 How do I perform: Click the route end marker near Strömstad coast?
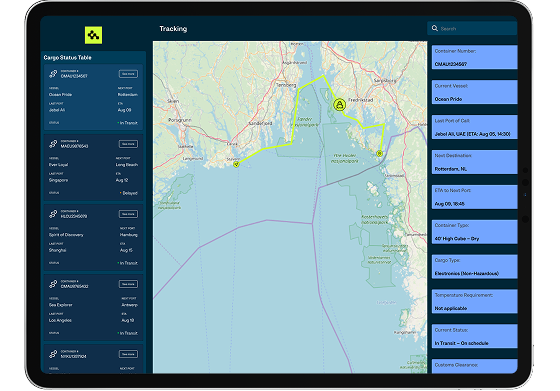click(x=379, y=154)
